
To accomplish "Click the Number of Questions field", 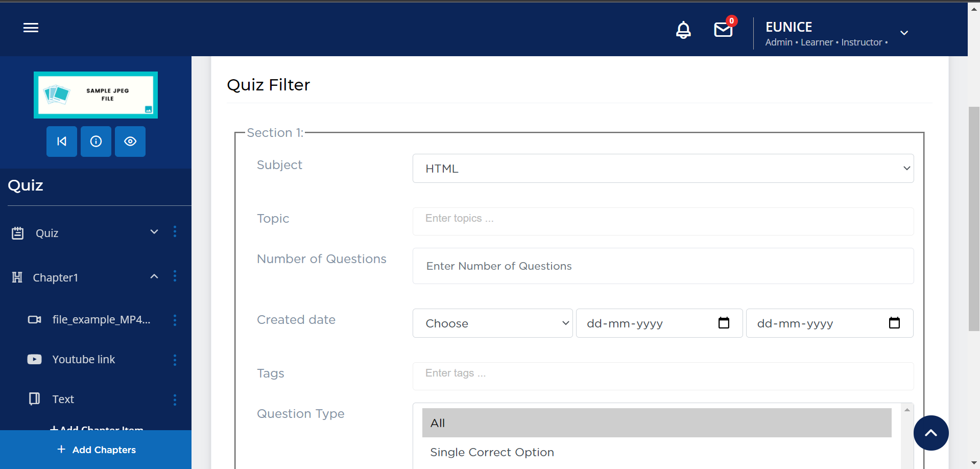I will [x=662, y=266].
